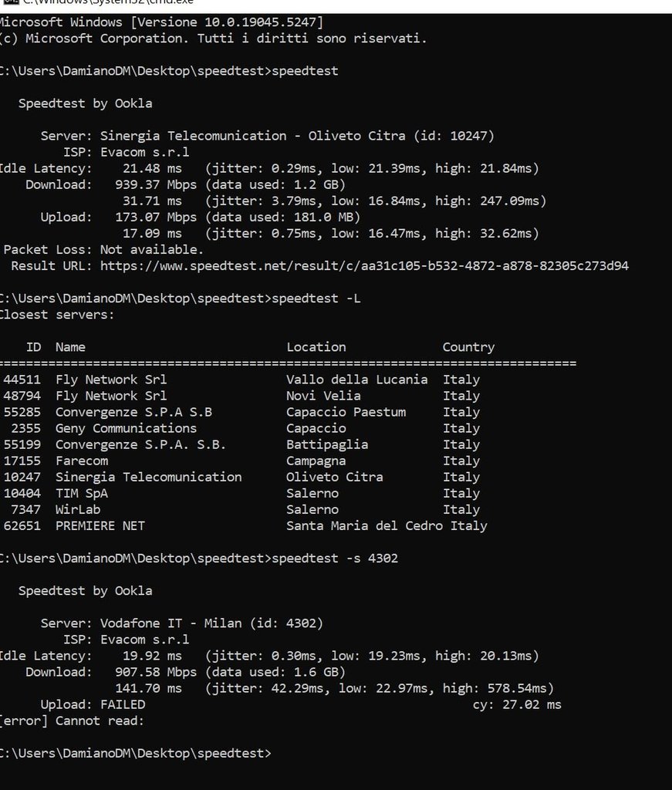
Task: Select the Convergenze S.P.A S.B Capaccio Paestum row
Action: [x=241, y=412]
